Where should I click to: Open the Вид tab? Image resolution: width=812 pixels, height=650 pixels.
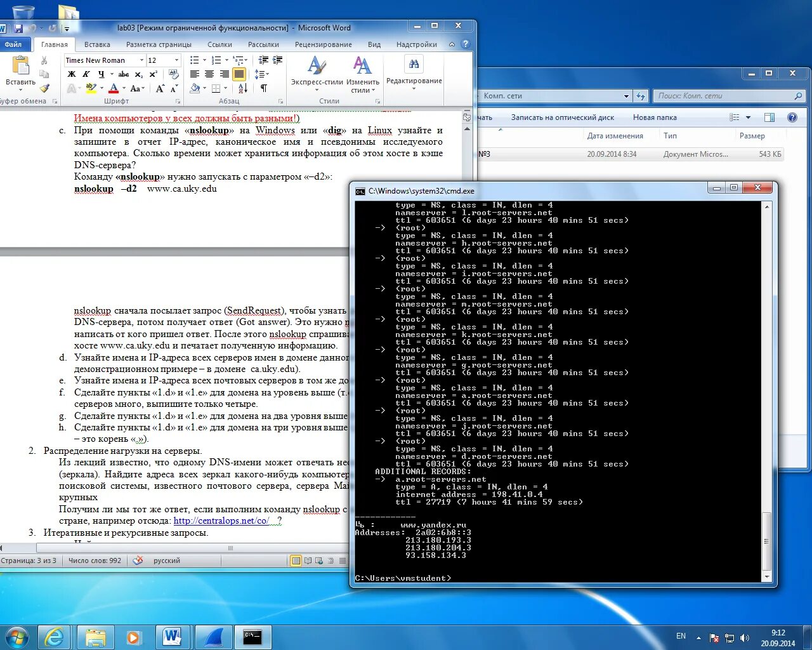tap(374, 44)
